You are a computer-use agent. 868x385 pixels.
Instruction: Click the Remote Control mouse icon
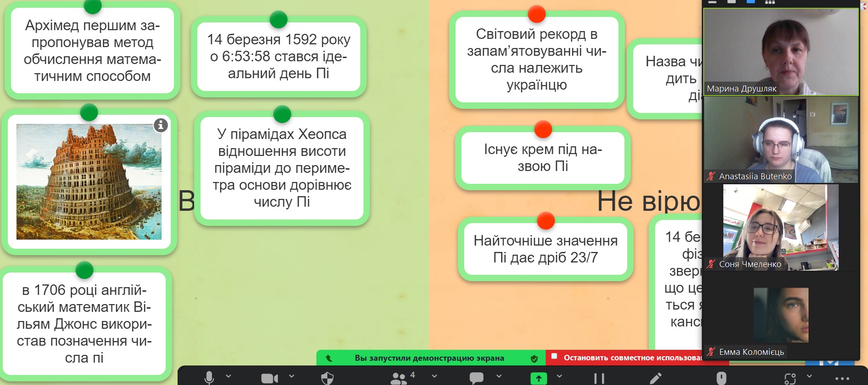[x=721, y=378]
